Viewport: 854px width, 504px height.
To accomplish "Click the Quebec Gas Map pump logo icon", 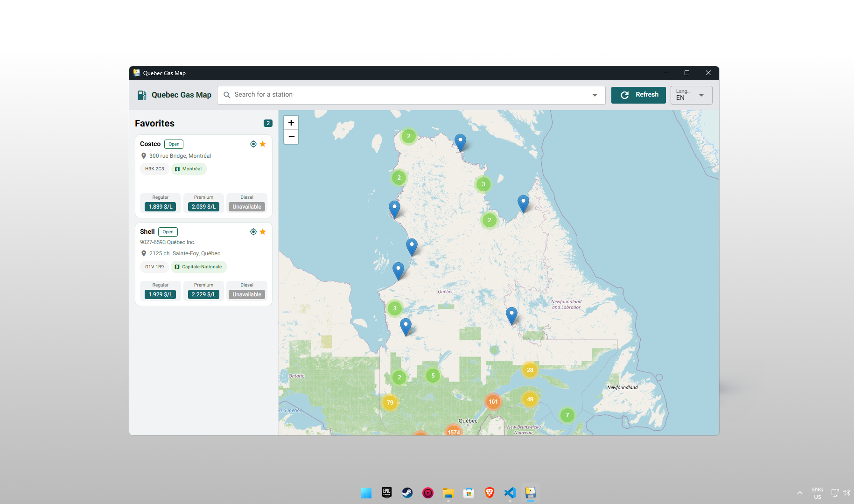I will coord(142,95).
